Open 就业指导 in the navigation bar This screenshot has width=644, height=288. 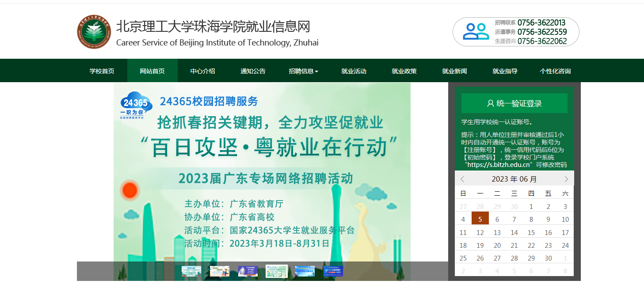(505, 71)
